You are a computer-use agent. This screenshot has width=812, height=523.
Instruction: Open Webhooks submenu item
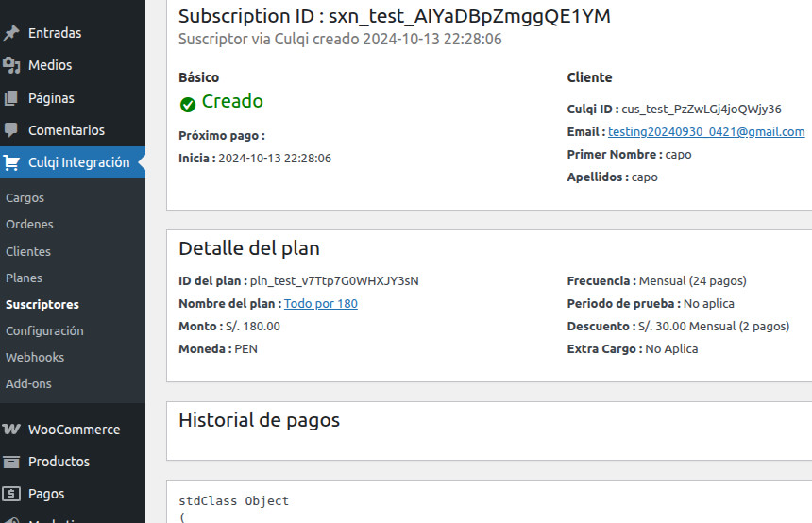pyautogui.click(x=35, y=357)
